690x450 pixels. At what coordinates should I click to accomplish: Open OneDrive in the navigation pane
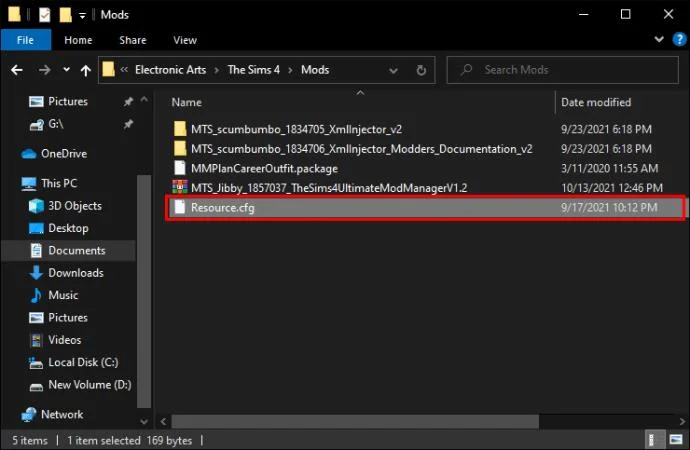coord(64,154)
